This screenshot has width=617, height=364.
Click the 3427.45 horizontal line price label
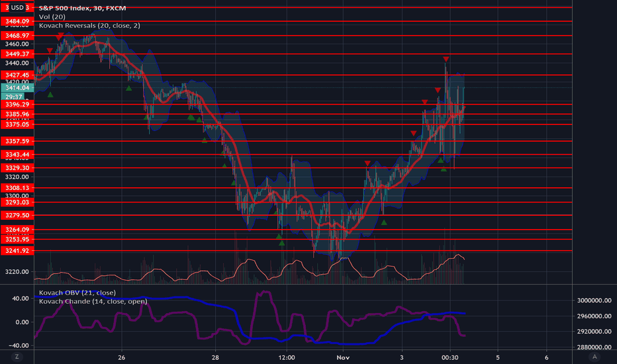click(17, 75)
